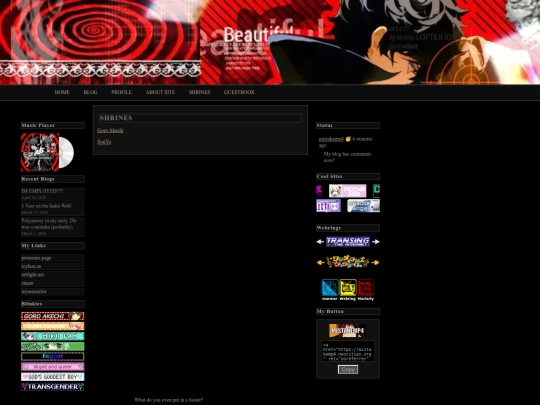Viewport: 540px width, 405px height.
Task: Click the second shrine link below Goro Akechi
Action: (x=104, y=142)
